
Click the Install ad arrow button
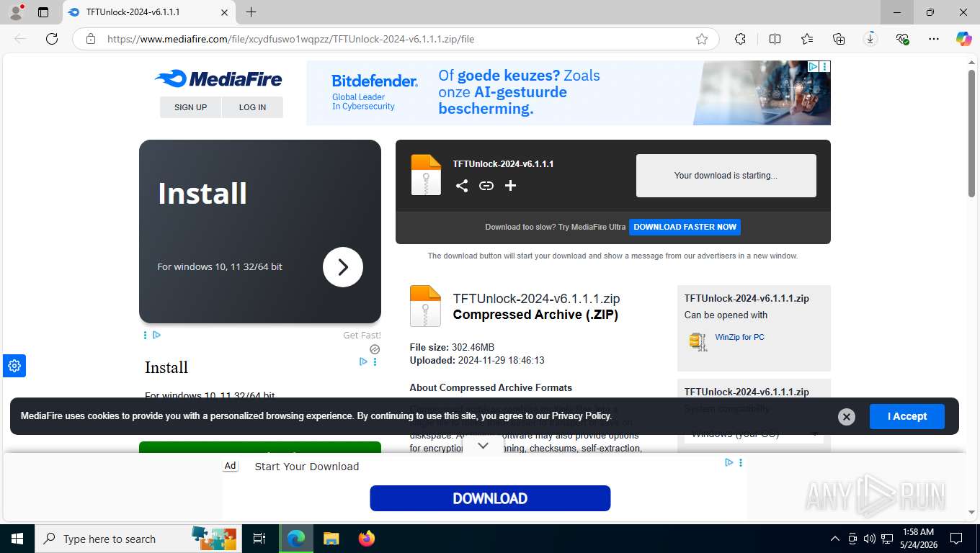coord(342,267)
